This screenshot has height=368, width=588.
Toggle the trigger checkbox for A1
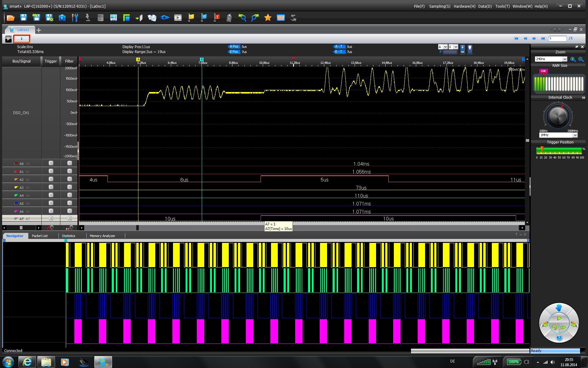tap(51, 171)
